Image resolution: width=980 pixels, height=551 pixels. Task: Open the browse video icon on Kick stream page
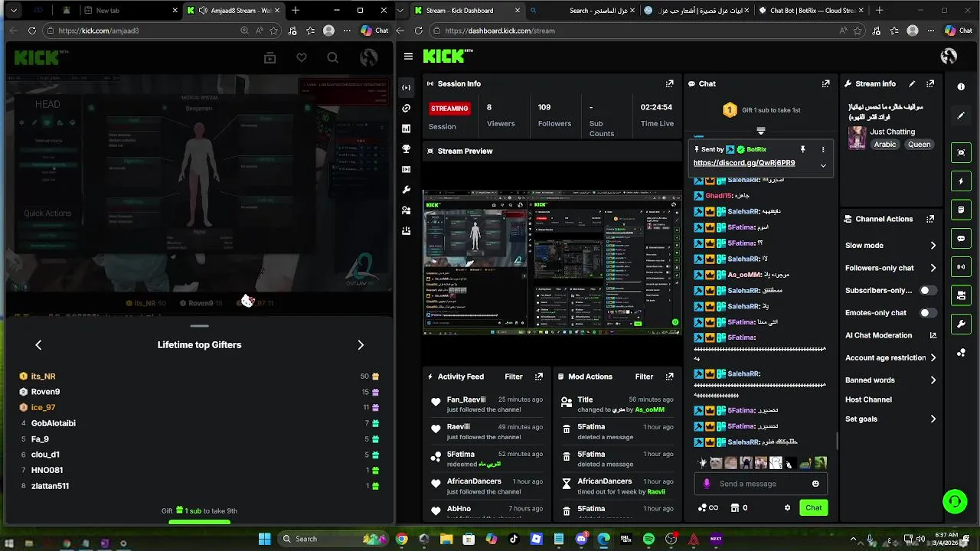269,58
